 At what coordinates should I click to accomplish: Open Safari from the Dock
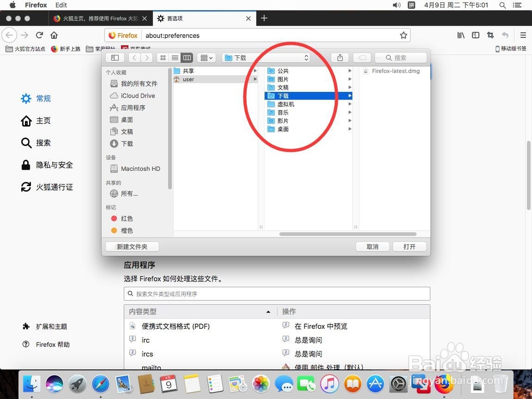pyautogui.click(x=101, y=384)
